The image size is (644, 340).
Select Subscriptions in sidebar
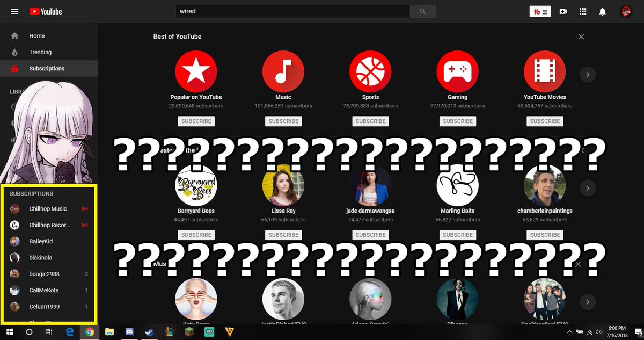point(49,68)
